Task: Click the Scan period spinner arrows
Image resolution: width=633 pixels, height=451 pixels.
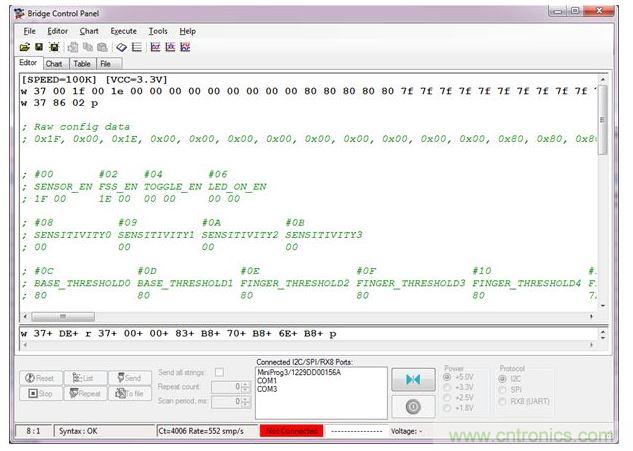Action: 245,400
